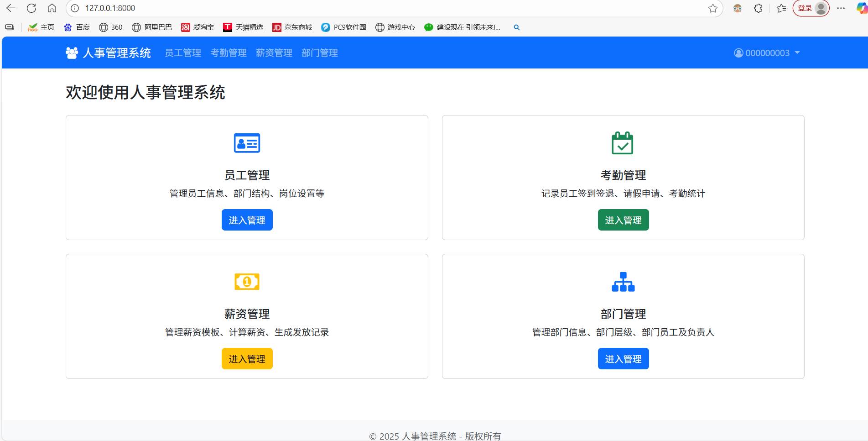
Task: Click the browser back arrow
Action: point(11,8)
